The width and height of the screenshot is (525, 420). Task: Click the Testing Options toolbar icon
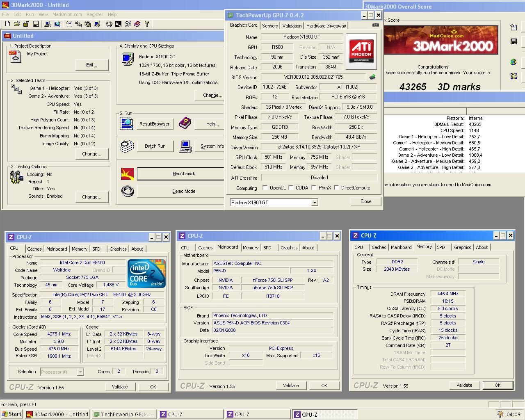coord(88,24)
